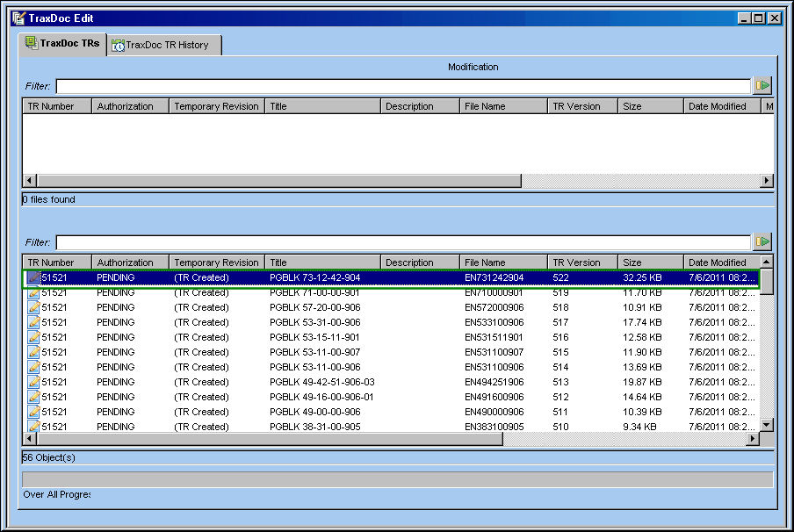Click TR Version value 511
Image resolution: width=794 pixels, height=532 pixels.
(560, 412)
